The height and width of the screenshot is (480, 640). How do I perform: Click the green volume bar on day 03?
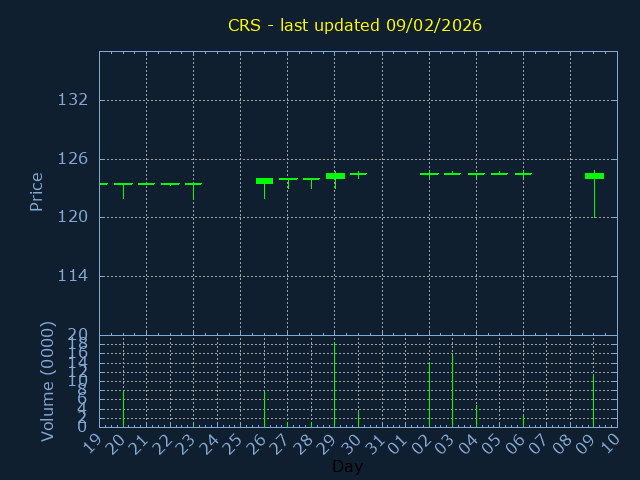(x=452, y=390)
